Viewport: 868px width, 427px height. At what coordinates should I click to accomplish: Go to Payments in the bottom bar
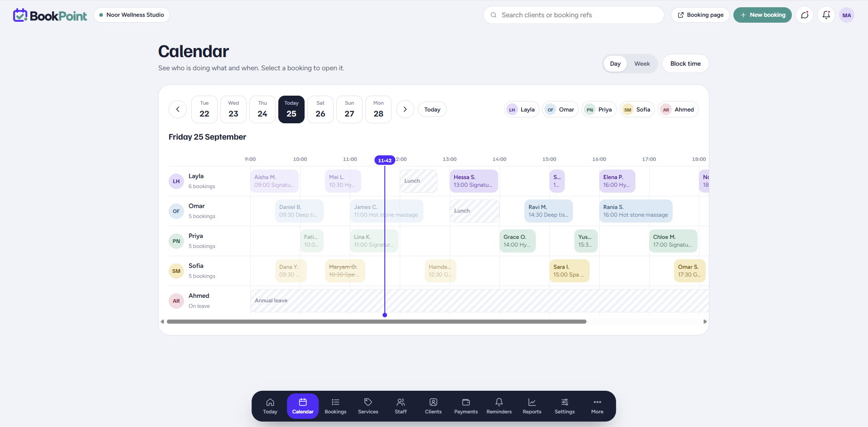(466, 406)
